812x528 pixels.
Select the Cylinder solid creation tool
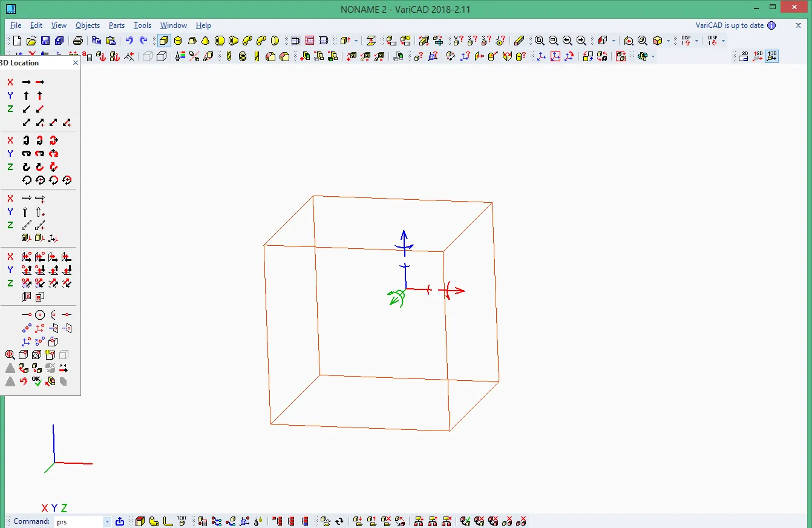coord(178,41)
